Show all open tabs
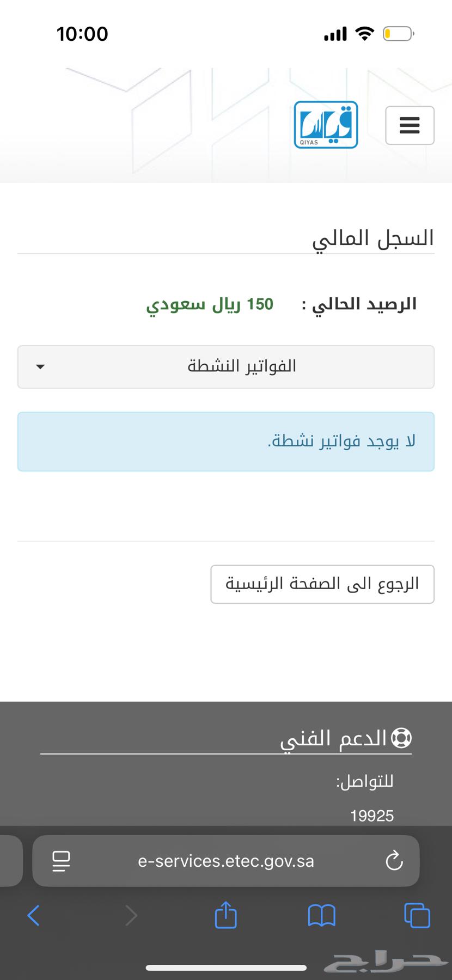 417,915
